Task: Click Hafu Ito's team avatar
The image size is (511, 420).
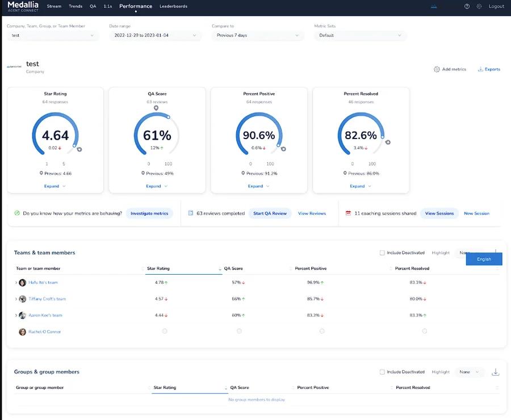Action: click(23, 283)
